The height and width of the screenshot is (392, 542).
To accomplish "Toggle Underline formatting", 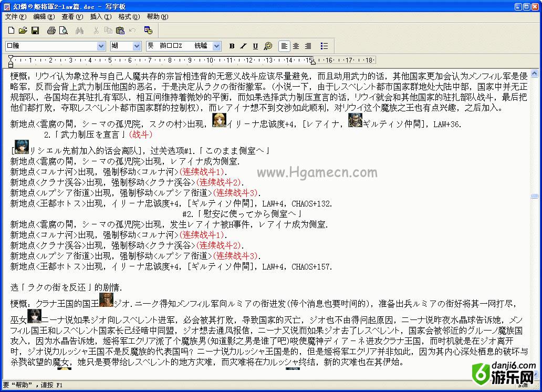I will [x=255, y=46].
